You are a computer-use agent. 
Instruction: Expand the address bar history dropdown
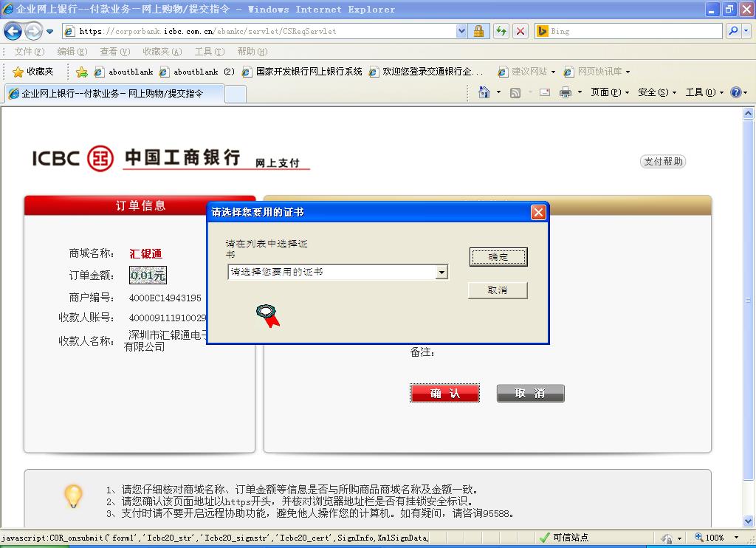[x=461, y=31]
